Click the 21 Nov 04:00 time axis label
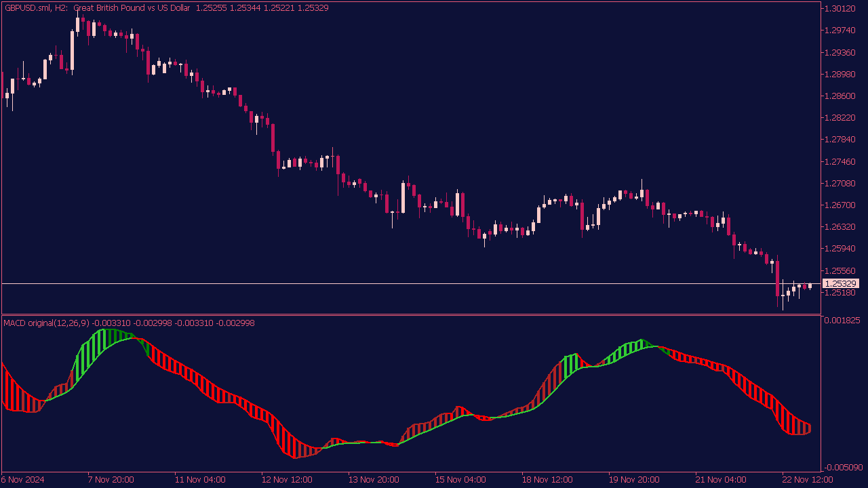The height and width of the screenshot is (488, 868). (x=721, y=479)
